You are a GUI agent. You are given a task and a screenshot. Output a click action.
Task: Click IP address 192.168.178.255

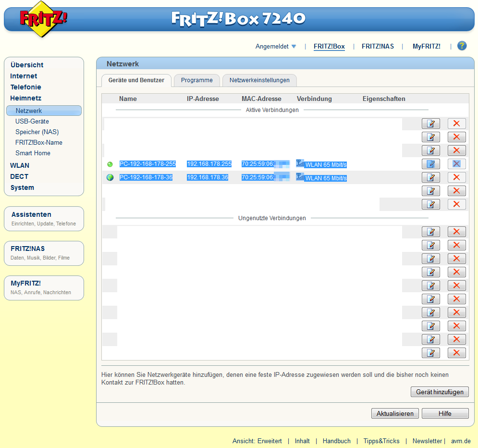pyautogui.click(x=209, y=164)
